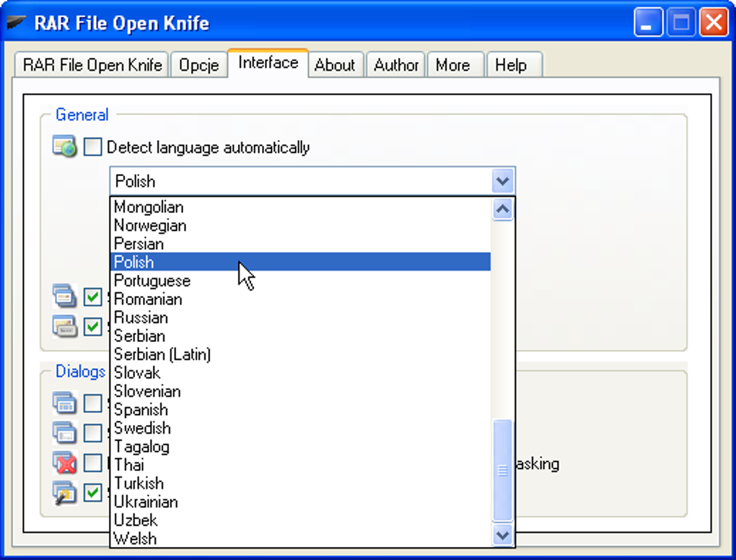Choose Thai from the language list
The height and width of the screenshot is (560, 736).
point(300,465)
